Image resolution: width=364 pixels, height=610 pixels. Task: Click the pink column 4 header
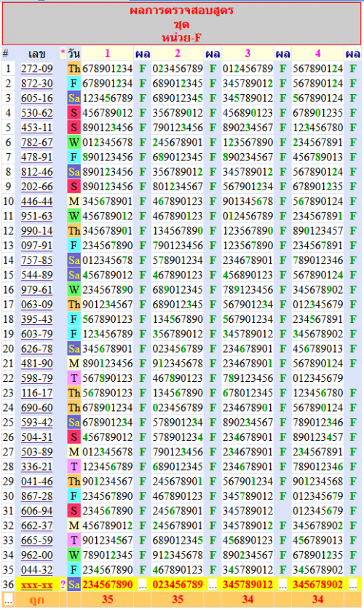point(317,53)
